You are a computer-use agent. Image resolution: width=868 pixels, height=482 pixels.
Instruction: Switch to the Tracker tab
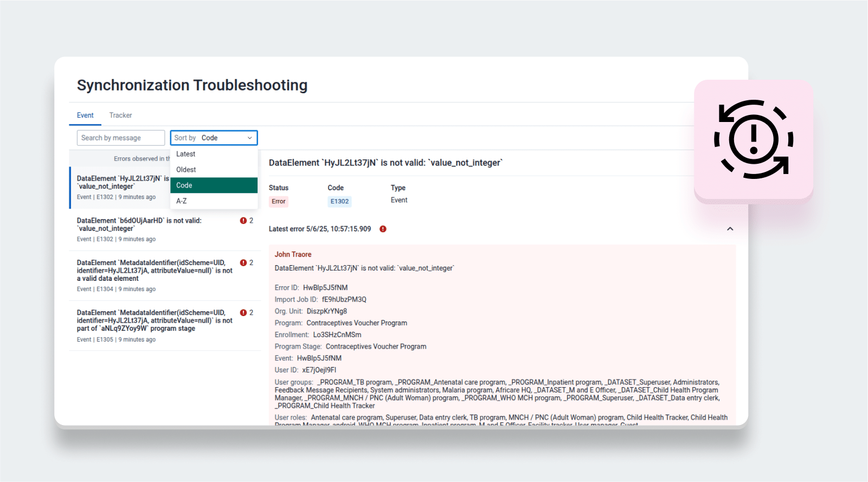[120, 115]
